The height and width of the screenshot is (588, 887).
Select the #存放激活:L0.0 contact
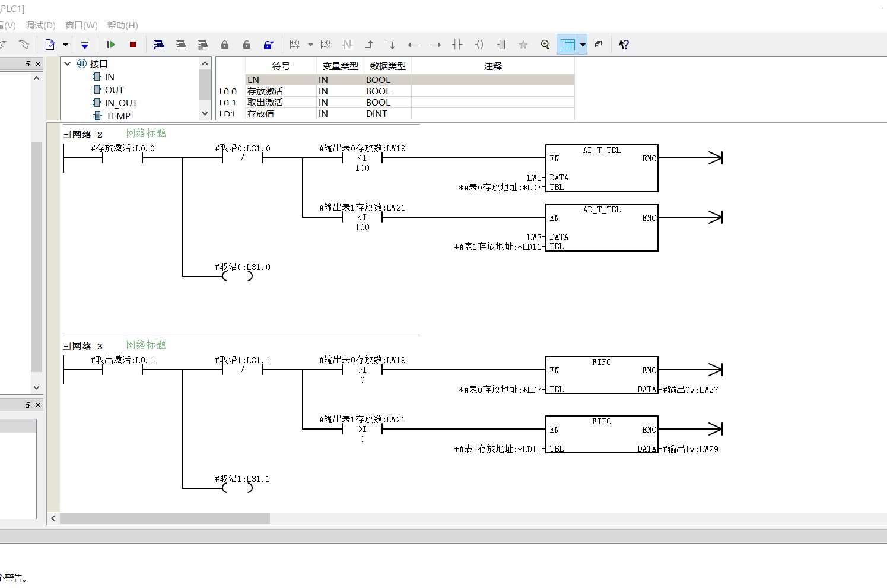point(123,158)
